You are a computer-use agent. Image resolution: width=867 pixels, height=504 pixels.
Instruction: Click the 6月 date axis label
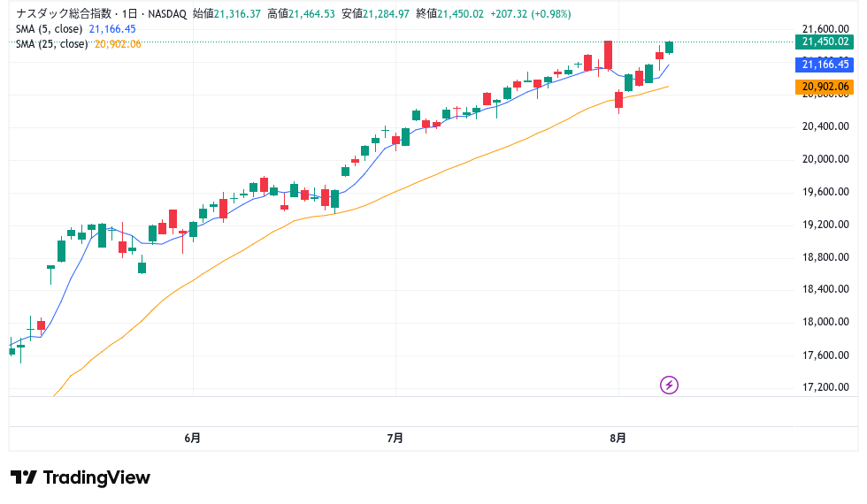coord(192,439)
